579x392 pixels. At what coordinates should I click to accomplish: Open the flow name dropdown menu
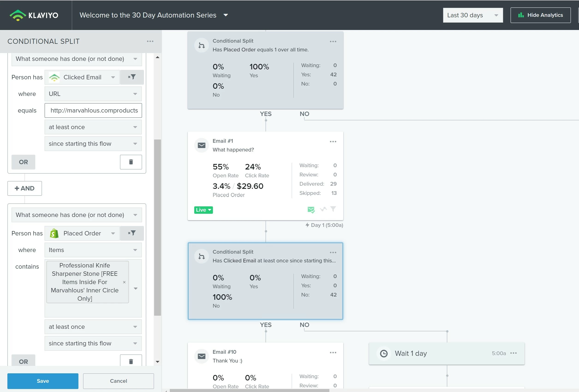(x=226, y=15)
